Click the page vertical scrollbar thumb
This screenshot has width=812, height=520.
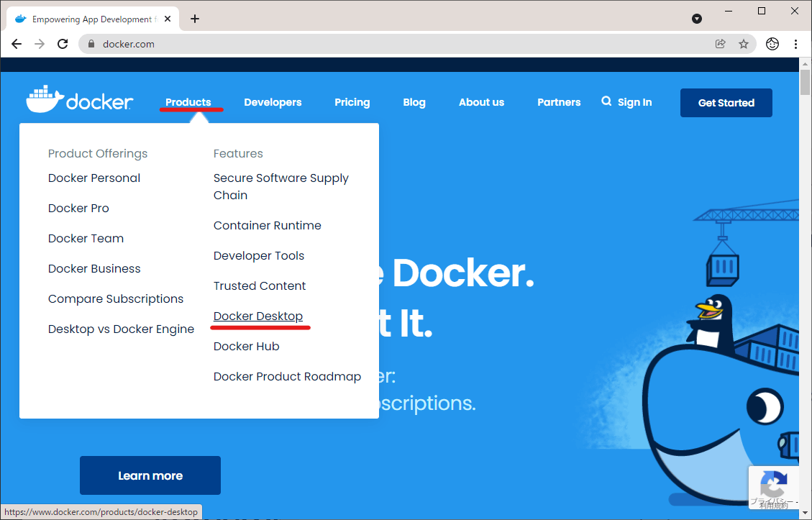(805, 82)
